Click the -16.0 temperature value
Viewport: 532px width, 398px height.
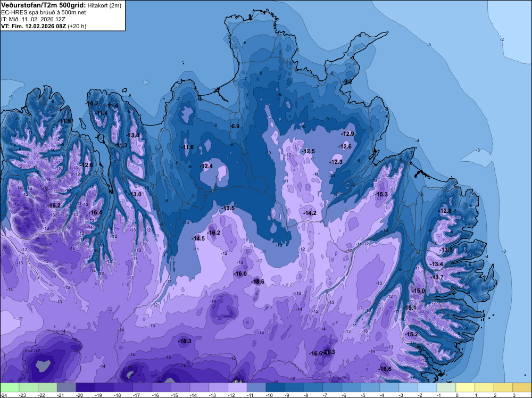pyautogui.click(x=240, y=274)
